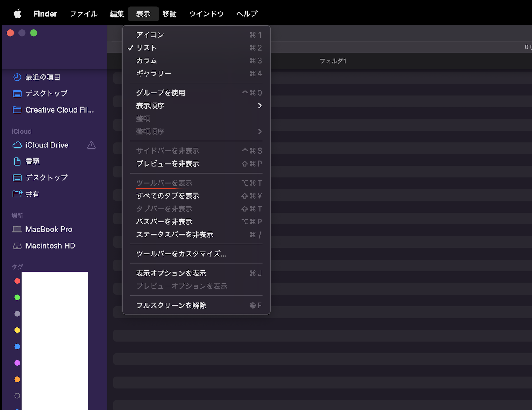The width and height of the screenshot is (532, 410).
Task: Click the red tag color dot
Action: click(17, 281)
